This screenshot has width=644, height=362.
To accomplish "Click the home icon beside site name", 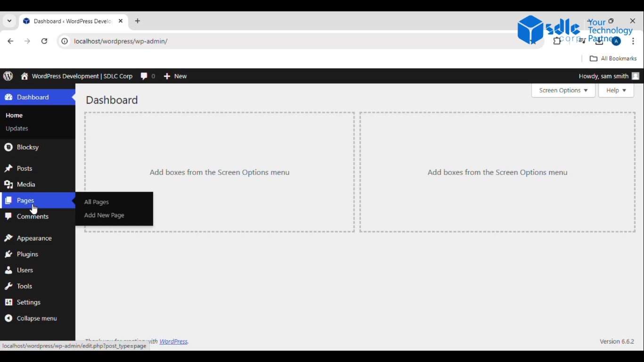I will coord(25,76).
